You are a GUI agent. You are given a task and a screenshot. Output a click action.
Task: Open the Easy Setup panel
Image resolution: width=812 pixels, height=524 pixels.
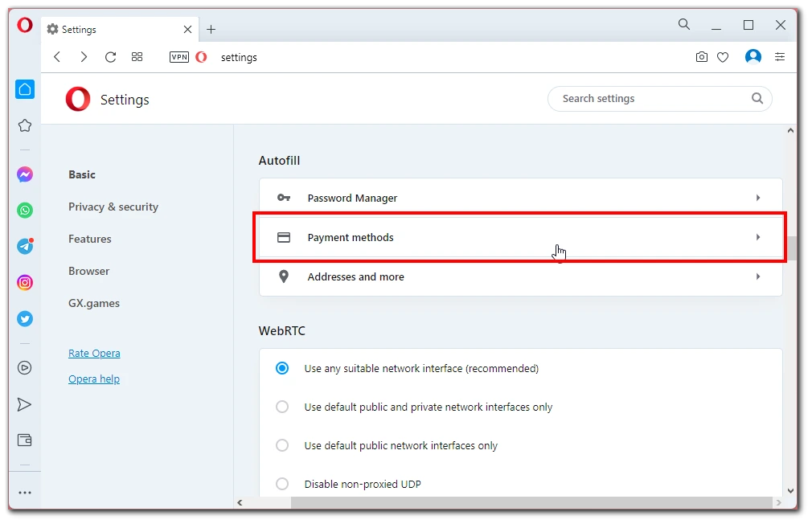click(779, 57)
